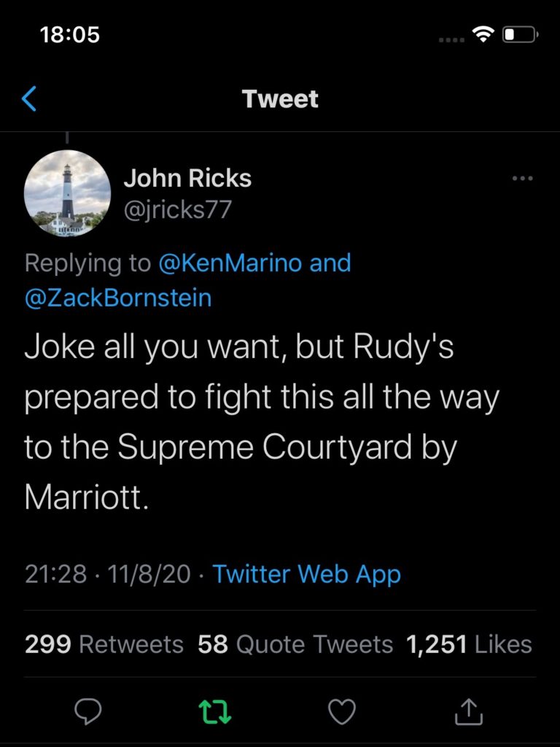View the 1,251 Likes list
Image resolution: width=560 pixels, height=747 pixels.
tap(469, 644)
